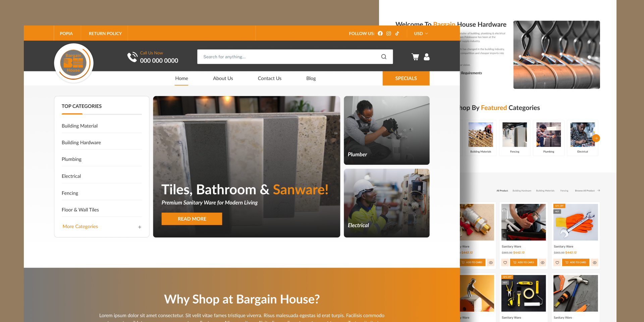This screenshot has height=322, width=644.
Task: Click the magnifier search icon
Action: click(x=384, y=57)
